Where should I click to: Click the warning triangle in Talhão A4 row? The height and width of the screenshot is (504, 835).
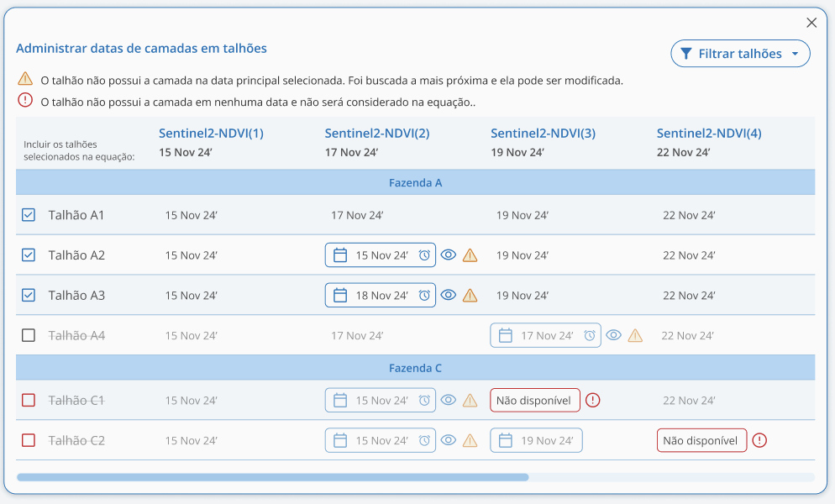point(636,336)
